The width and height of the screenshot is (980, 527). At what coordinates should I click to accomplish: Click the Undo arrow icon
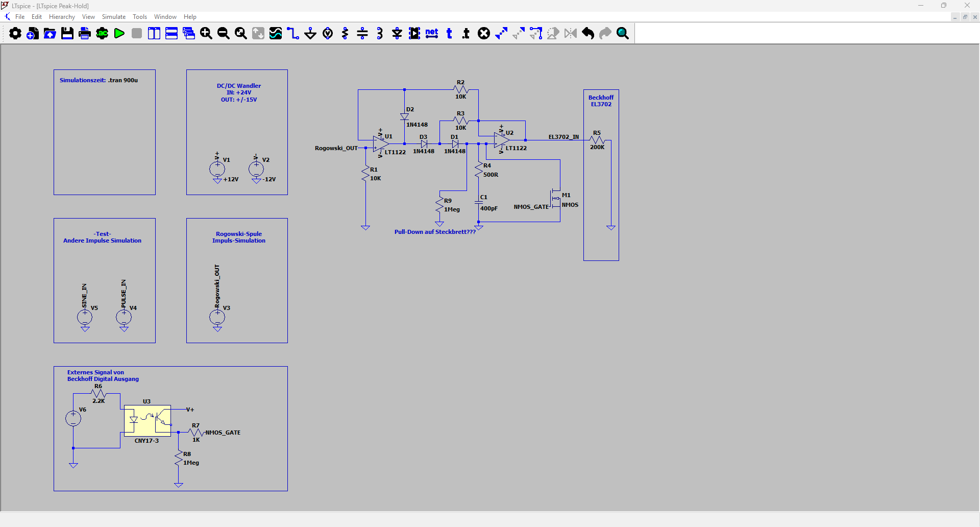point(588,34)
